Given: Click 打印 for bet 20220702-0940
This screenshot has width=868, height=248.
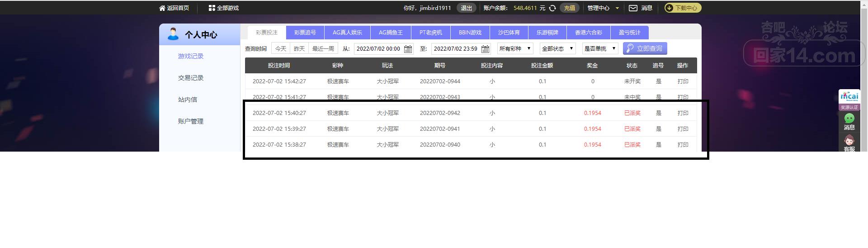Looking at the screenshot, I should pos(683,145).
